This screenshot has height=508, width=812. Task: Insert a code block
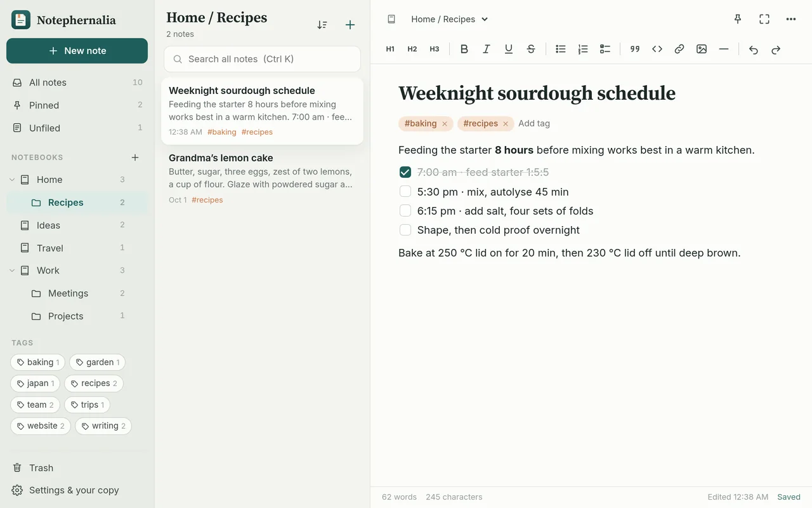coord(657,49)
